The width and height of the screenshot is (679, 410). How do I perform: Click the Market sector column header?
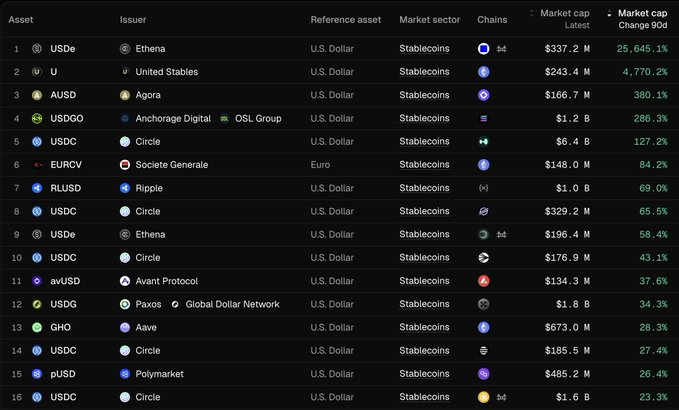pyautogui.click(x=430, y=19)
